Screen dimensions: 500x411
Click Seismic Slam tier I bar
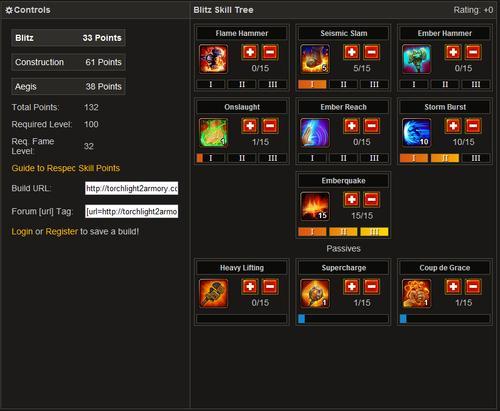(x=312, y=84)
